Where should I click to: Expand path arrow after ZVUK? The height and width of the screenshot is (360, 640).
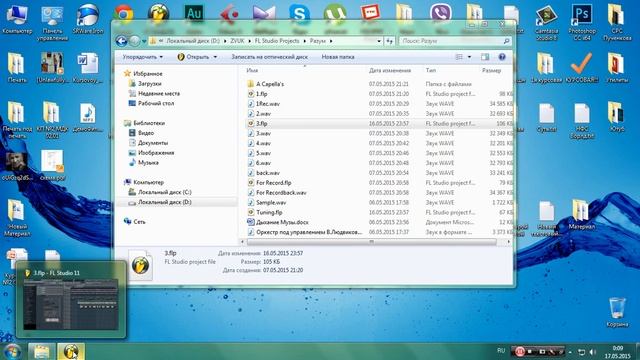[249, 41]
